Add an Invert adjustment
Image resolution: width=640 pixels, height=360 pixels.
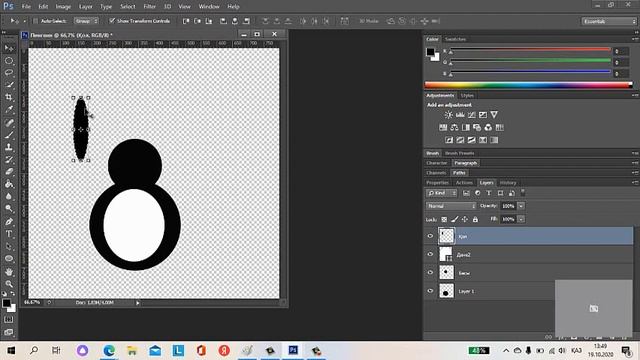449,140
